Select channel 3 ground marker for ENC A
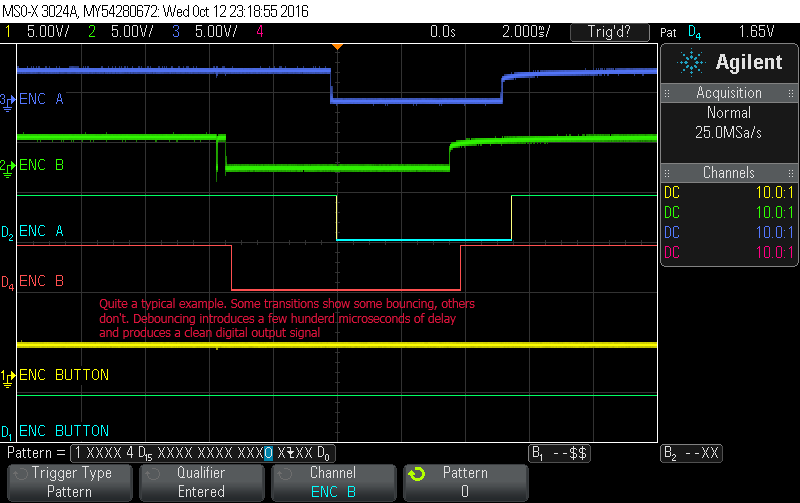 coord(8,100)
